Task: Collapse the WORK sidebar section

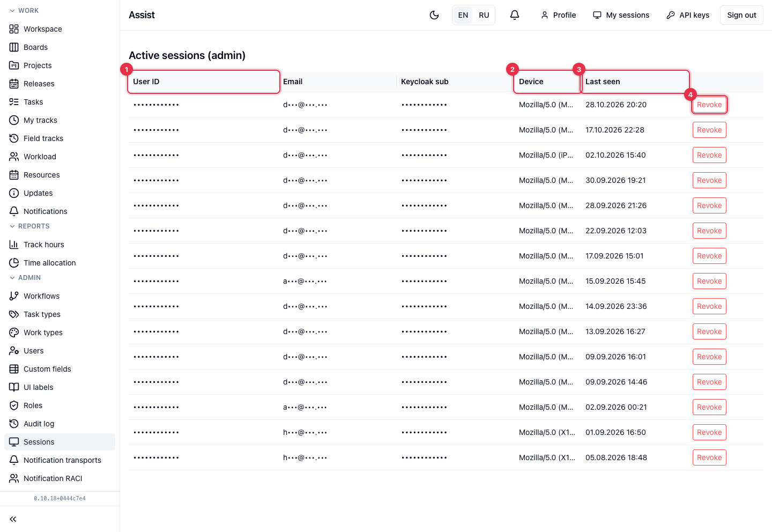Action: click(x=24, y=11)
